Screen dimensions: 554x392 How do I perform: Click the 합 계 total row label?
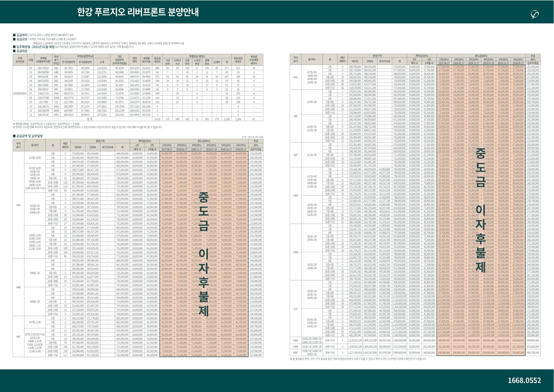pos(90,119)
